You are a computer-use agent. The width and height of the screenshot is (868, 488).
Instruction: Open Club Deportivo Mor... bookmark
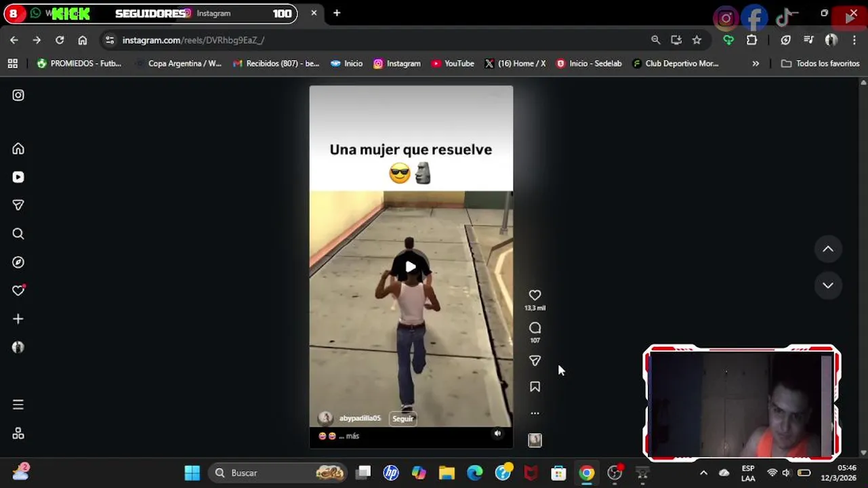coord(676,63)
